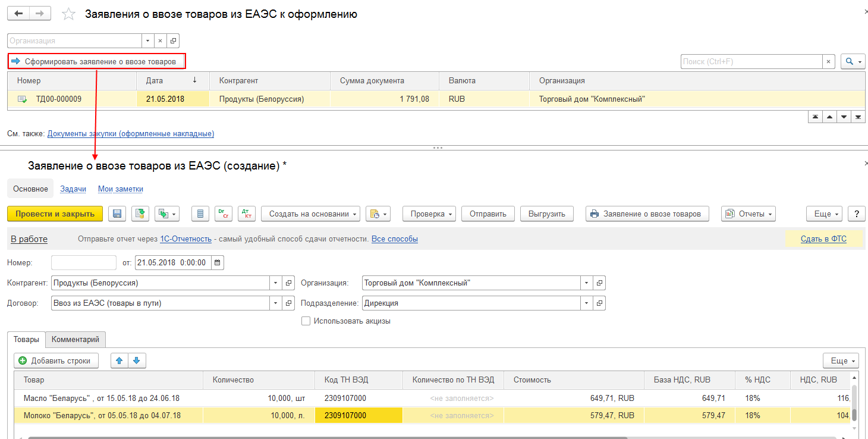Image resolution: width=868 pixels, height=439 pixels.
Task: Click the Добавить строки button
Action: coord(56,360)
